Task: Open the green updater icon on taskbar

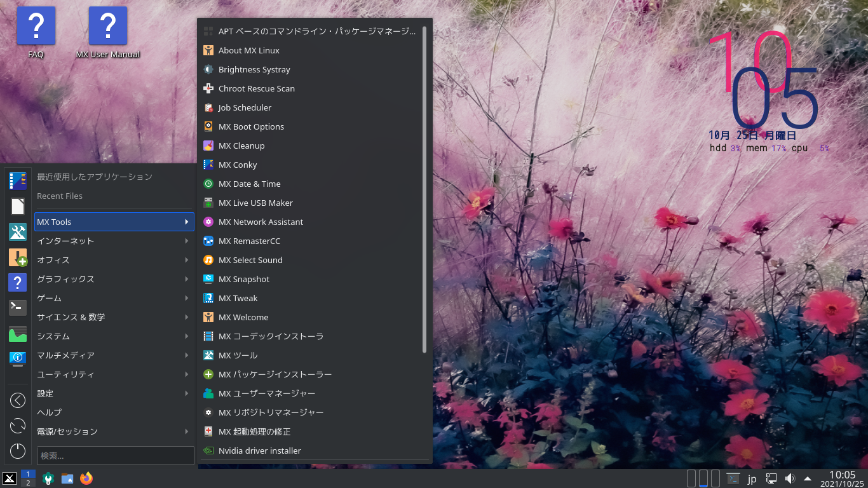Action: (48, 478)
